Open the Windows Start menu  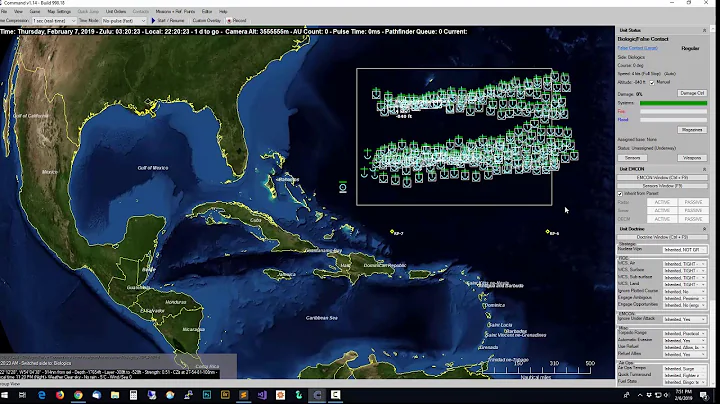pos(5,395)
